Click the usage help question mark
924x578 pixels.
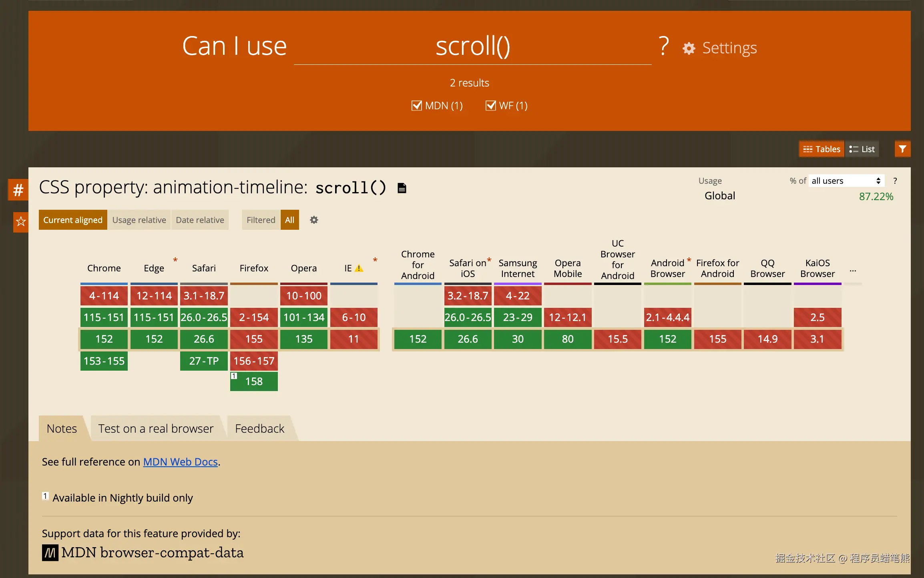click(x=895, y=181)
